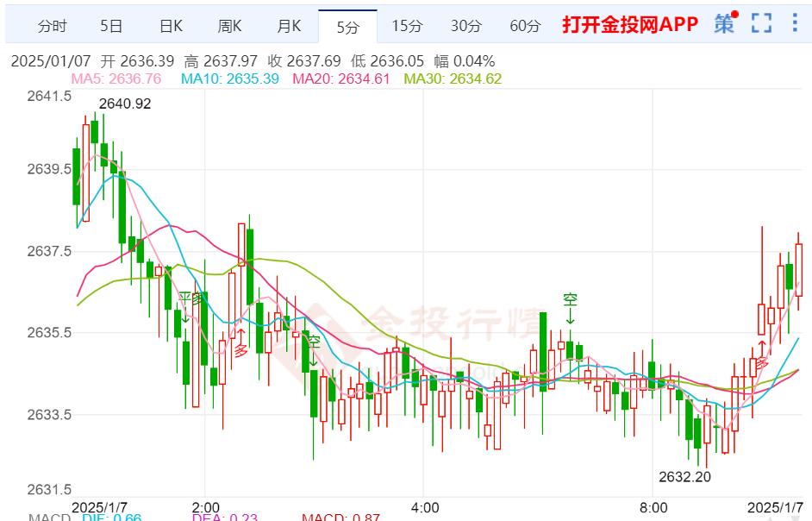The width and height of the screenshot is (812, 521).
Task: Select the 5日 chart tab
Action: (111, 26)
